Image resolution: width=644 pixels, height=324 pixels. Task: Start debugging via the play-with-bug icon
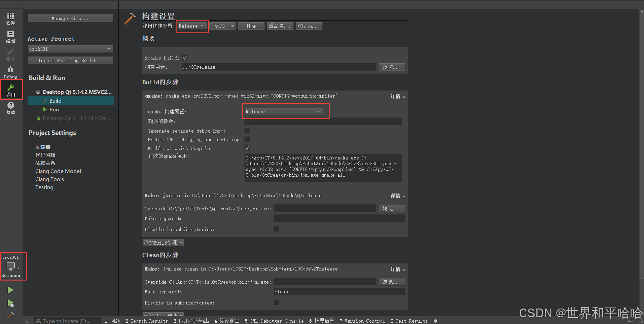pos(10,303)
